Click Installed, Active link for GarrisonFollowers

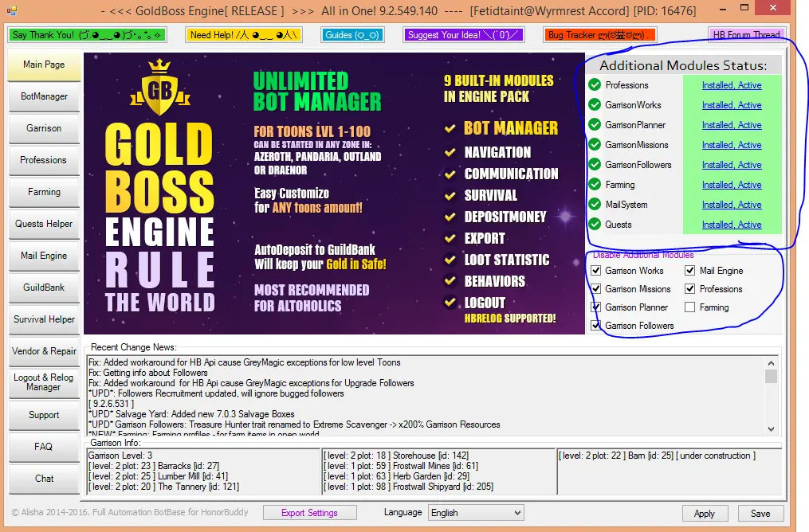tap(732, 165)
